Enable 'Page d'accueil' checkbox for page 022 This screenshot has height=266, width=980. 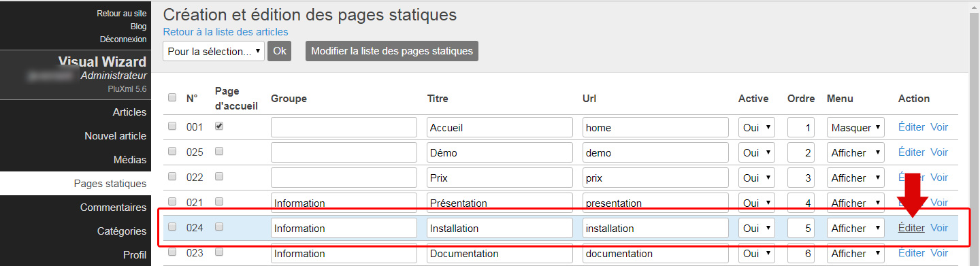point(219,176)
